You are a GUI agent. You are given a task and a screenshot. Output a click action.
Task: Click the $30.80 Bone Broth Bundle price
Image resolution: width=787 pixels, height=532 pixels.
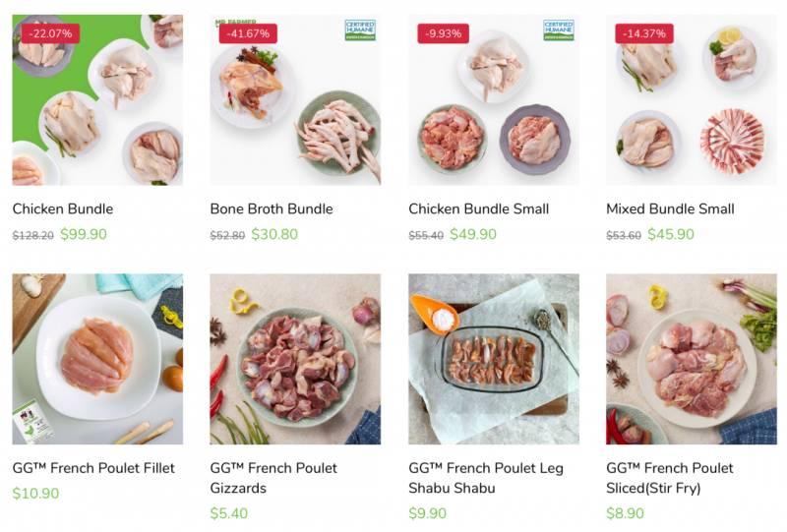pyautogui.click(x=274, y=235)
